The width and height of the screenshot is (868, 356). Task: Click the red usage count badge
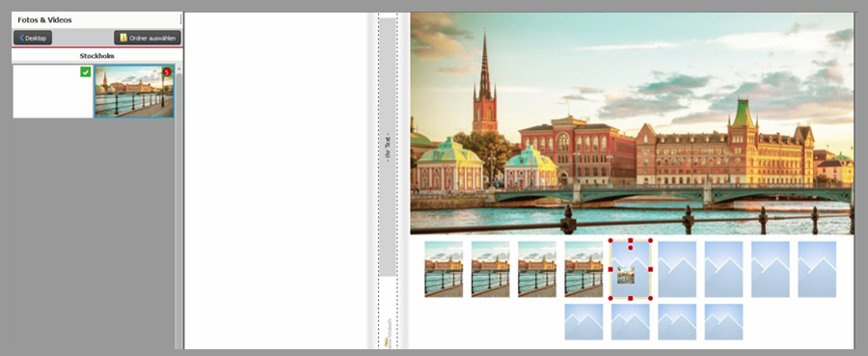pyautogui.click(x=167, y=72)
